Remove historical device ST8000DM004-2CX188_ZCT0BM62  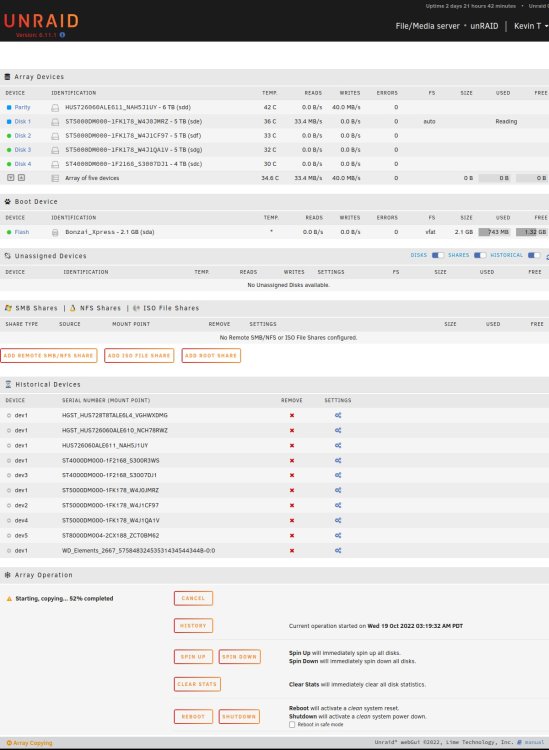pos(292,535)
